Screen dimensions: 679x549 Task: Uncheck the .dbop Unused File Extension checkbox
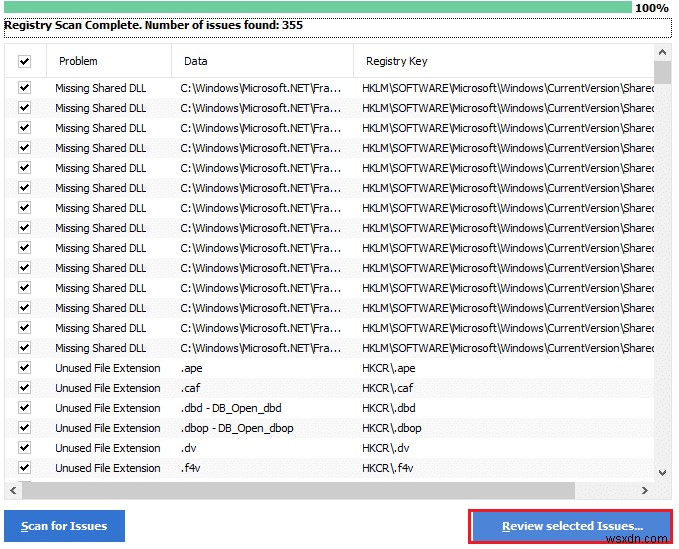click(x=25, y=428)
